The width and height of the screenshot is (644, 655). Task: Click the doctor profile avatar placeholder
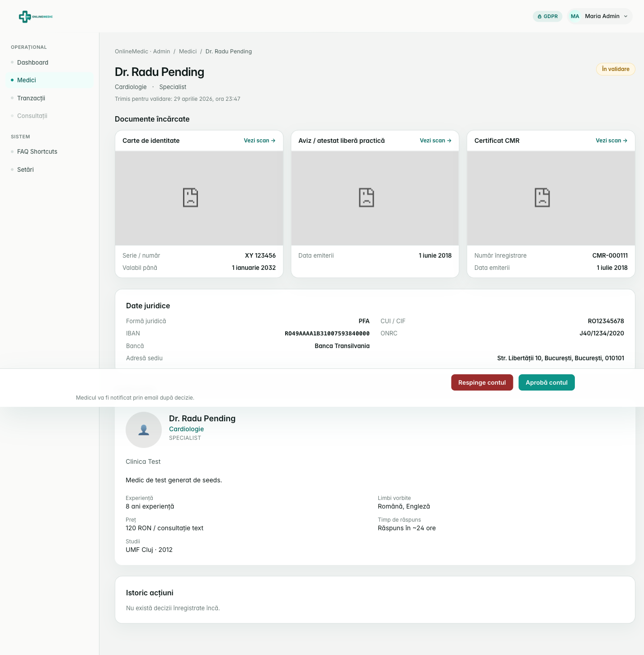coord(144,430)
